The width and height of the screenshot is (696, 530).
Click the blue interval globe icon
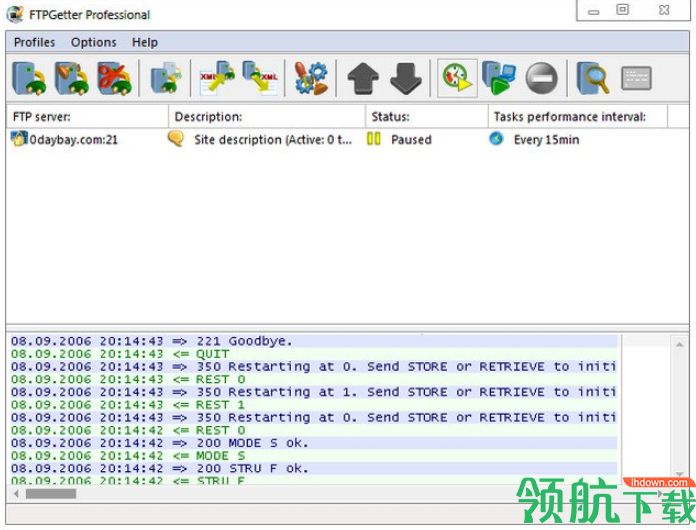[x=496, y=138]
